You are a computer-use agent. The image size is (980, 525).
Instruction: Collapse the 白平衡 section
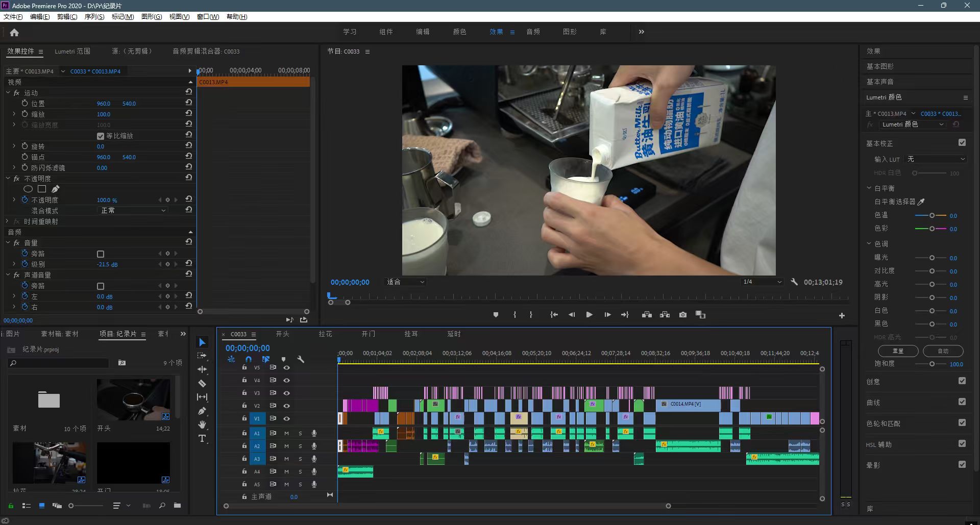(x=869, y=188)
